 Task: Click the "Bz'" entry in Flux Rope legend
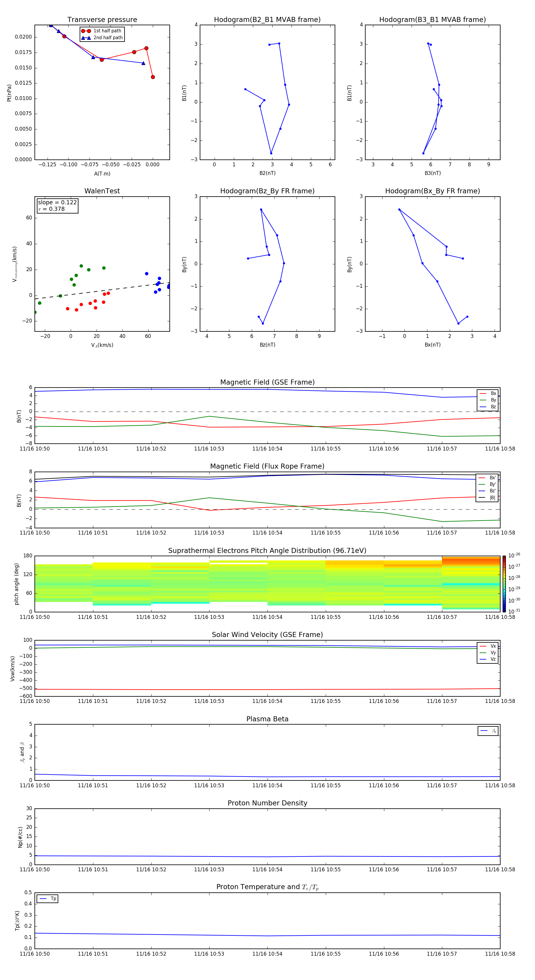coord(487,491)
